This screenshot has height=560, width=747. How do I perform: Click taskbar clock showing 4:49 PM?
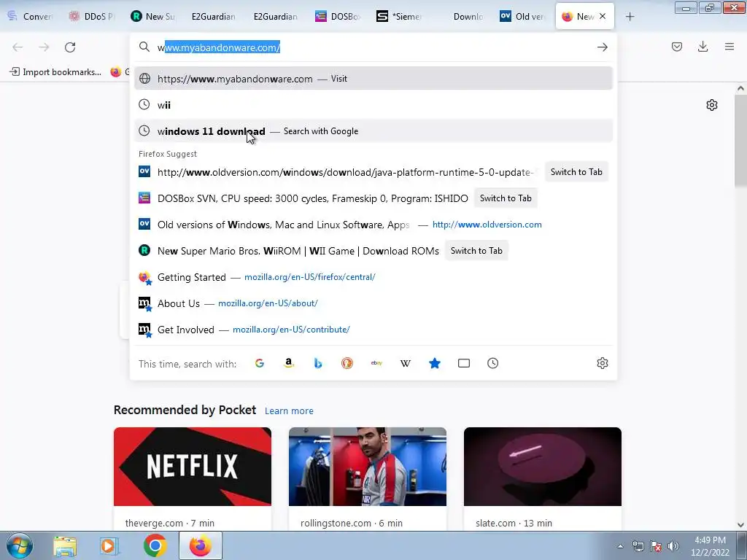(710, 546)
